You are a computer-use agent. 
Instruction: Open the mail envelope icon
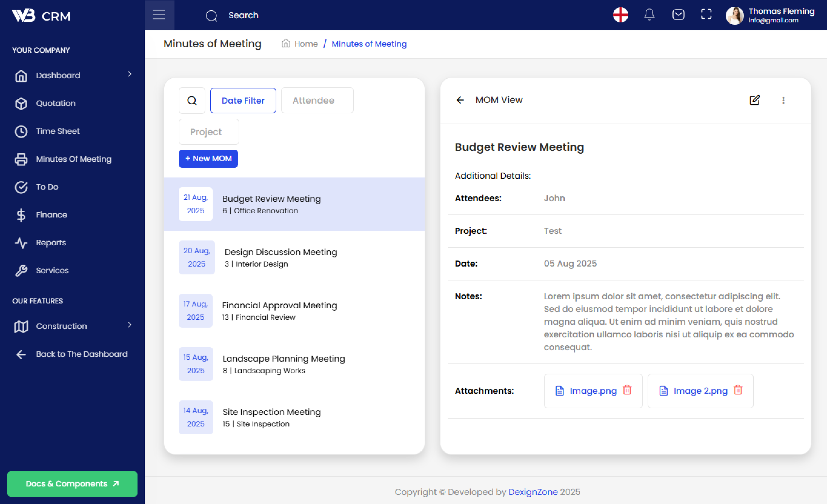[x=678, y=15]
